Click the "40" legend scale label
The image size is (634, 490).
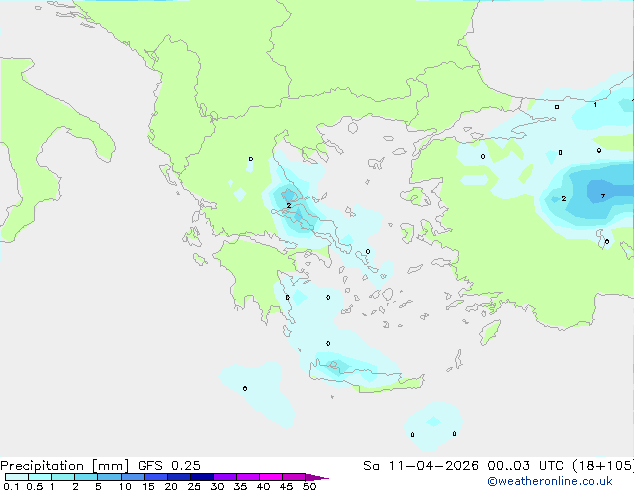(x=263, y=486)
